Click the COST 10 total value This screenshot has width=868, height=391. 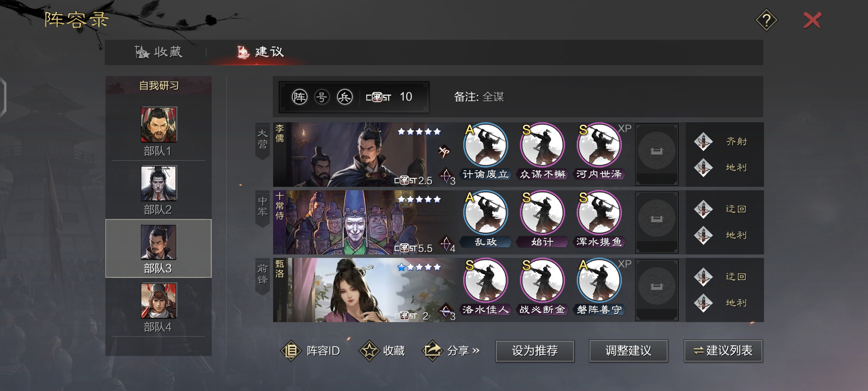[x=389, y=97]
